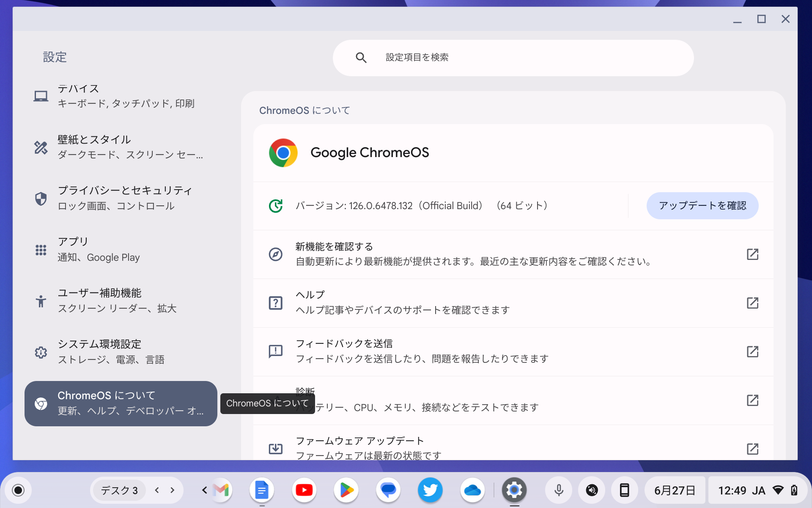Viewport: 812px width, 508px height.
Task: Open the 診断 external link icon
Action: click(753, 400)
